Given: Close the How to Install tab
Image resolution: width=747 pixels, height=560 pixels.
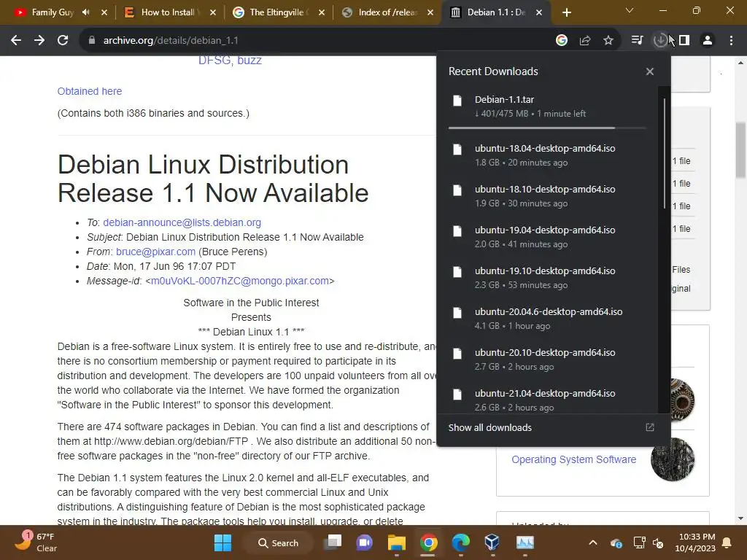Looking at the screenshot, I should point(213,12).
